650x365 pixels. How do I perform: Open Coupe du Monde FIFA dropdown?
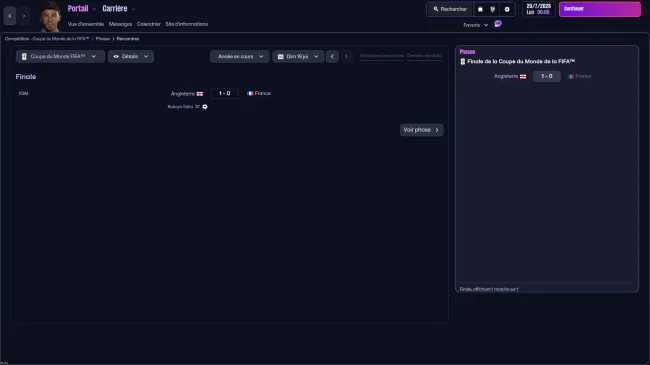tap(60, 56)
